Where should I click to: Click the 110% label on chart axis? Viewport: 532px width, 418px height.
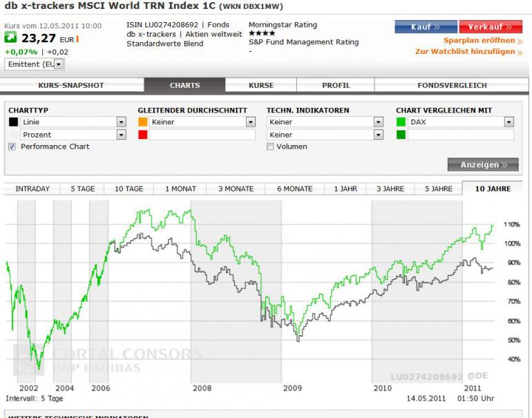512,225
